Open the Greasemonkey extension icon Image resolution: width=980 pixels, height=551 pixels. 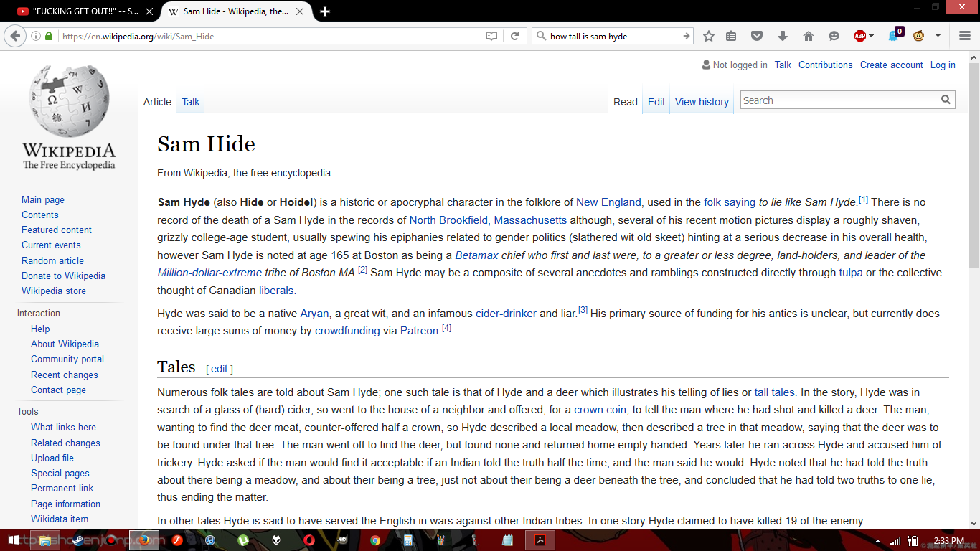coord(918,37)
